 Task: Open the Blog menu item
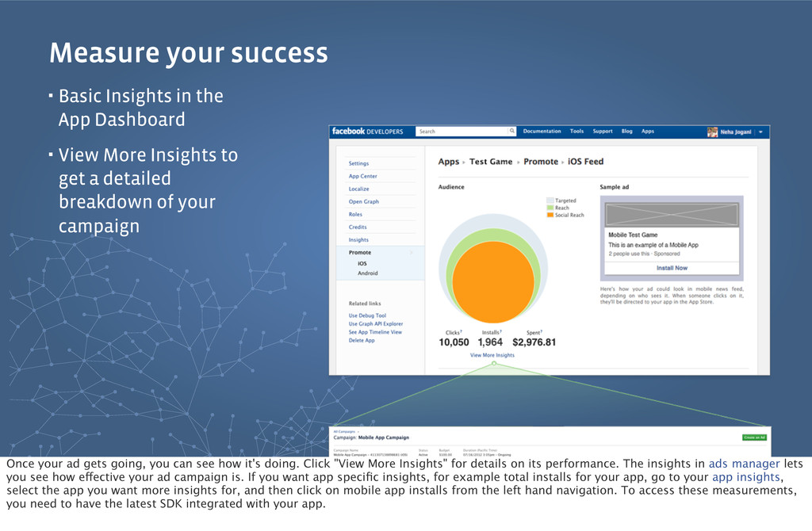(x=627, y=132)
